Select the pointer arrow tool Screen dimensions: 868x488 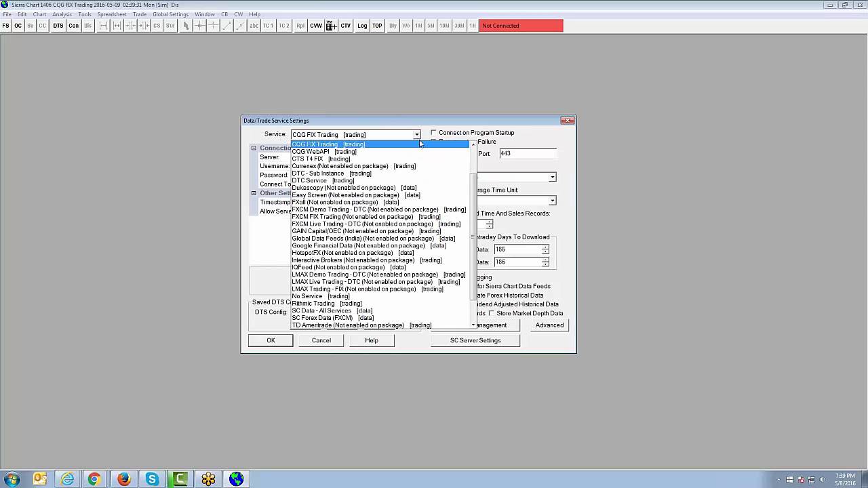coord(186,26)
